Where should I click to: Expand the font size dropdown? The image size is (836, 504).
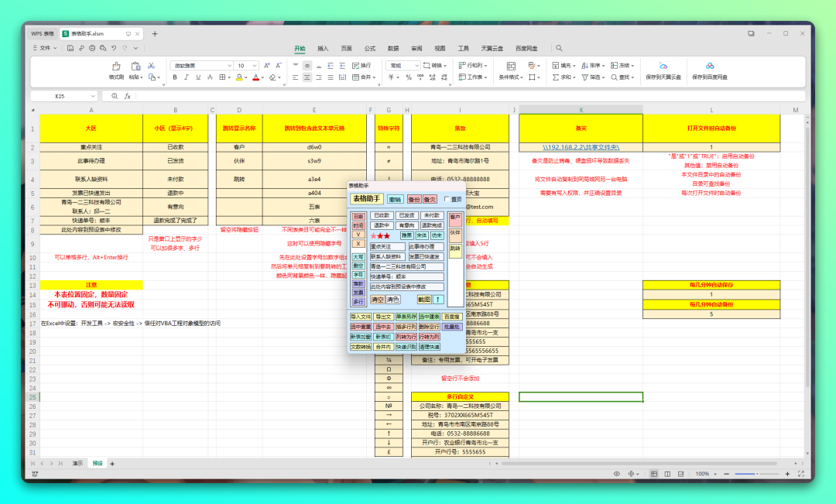coord(255,66)
